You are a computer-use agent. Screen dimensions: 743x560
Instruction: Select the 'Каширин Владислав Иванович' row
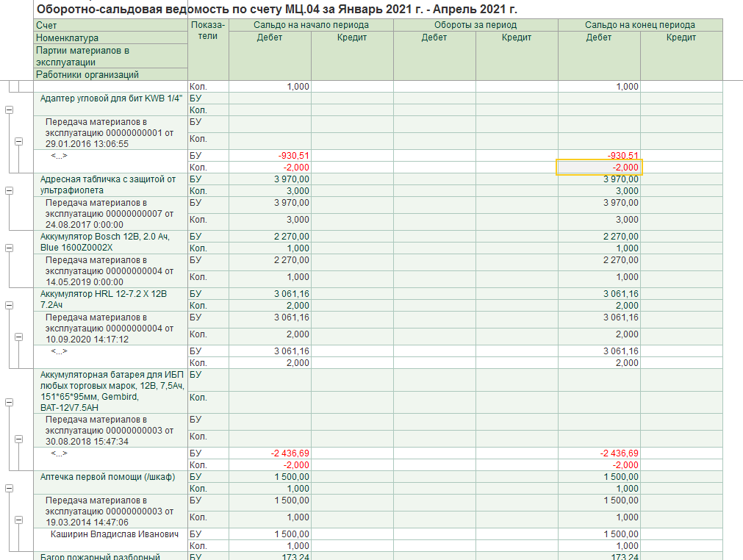(114, 534)
